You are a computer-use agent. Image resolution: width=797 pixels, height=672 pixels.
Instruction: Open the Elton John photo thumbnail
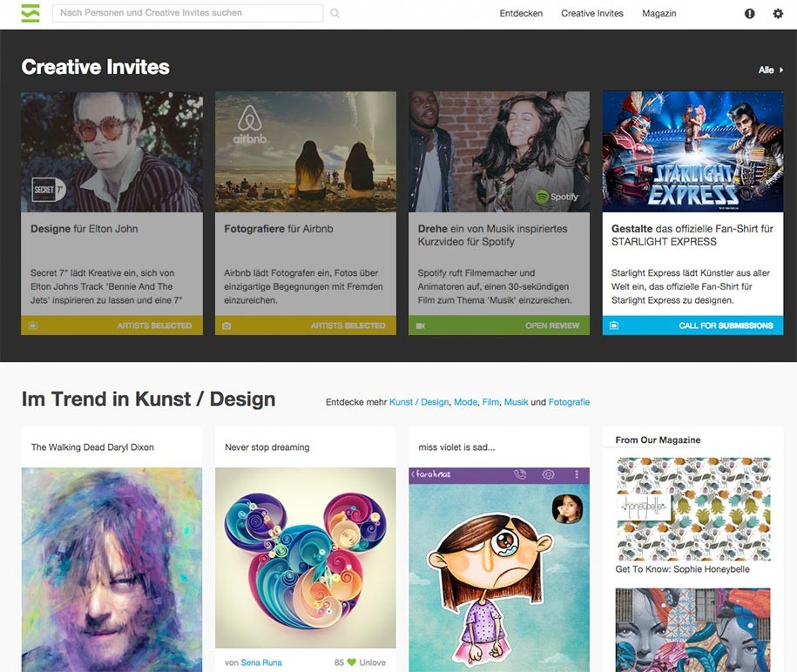click(111, 151)
